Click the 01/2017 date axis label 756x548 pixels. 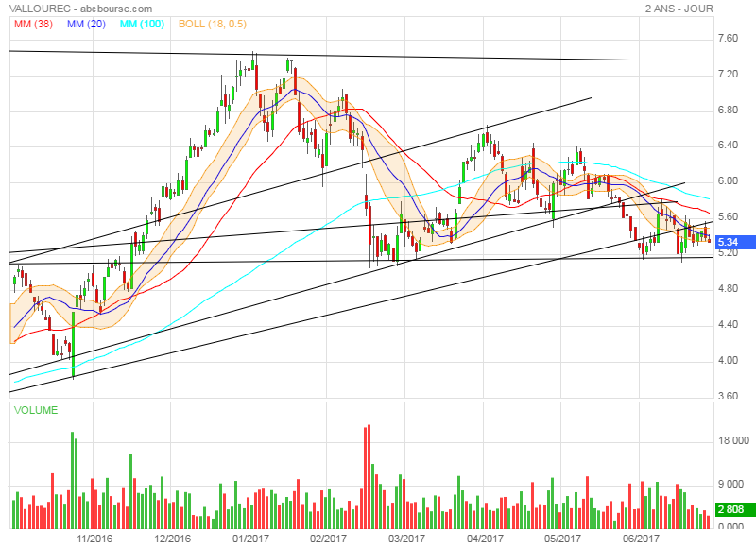click(x=250, y=539)
